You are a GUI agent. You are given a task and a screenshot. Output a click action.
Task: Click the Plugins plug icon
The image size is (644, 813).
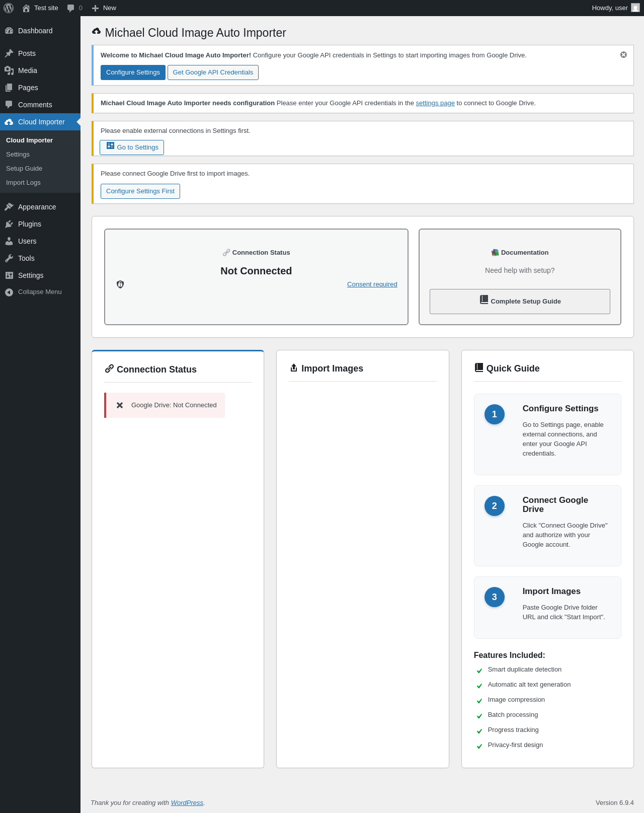[x=9, y=224]
